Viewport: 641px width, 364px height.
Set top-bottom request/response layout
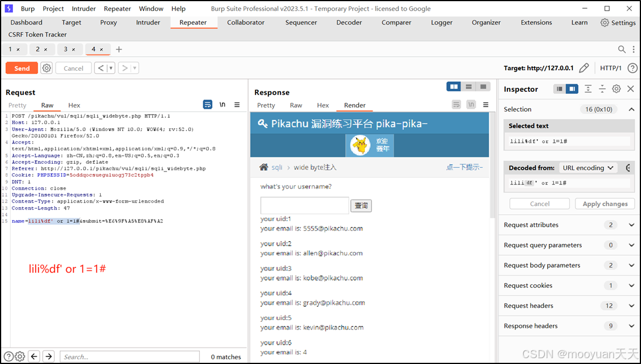point(469,87)
